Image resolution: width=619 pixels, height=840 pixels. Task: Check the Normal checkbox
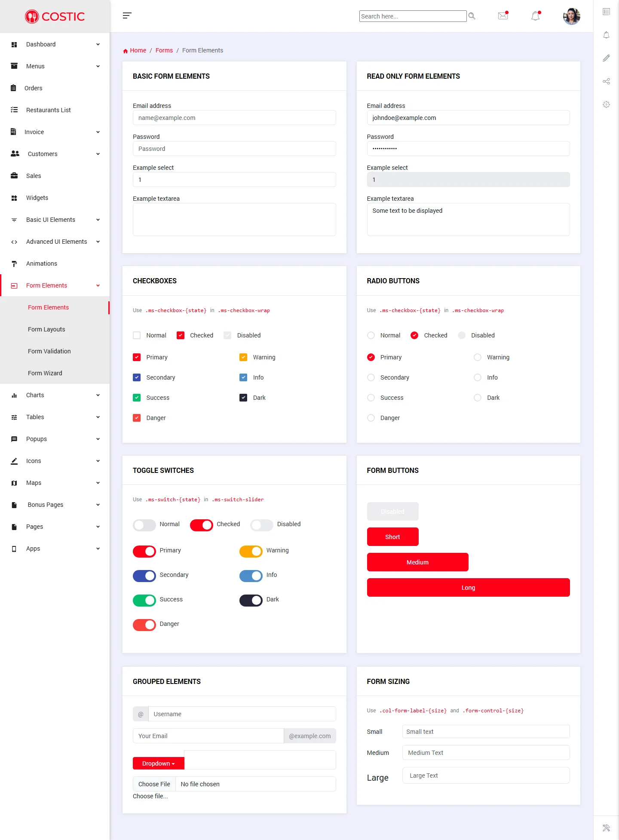click(x=137, y=335)
